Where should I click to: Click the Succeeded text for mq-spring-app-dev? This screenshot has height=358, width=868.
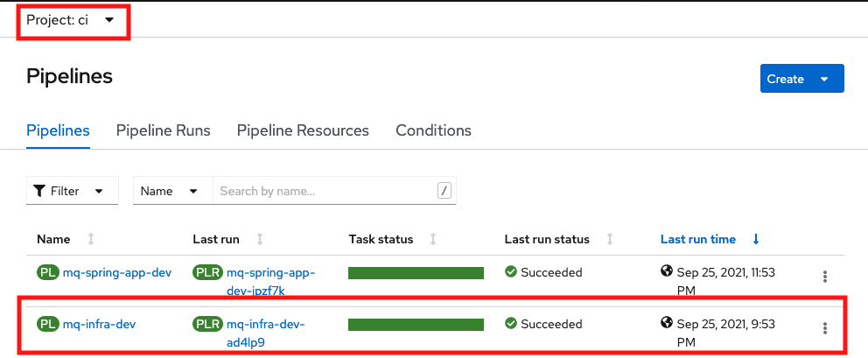pyautogui.click(x=551, y=272)
